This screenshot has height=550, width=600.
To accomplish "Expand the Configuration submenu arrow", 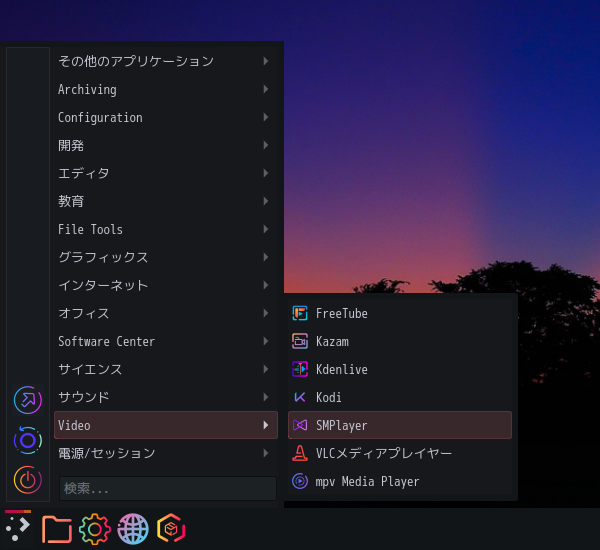I will tap(266, 117).
